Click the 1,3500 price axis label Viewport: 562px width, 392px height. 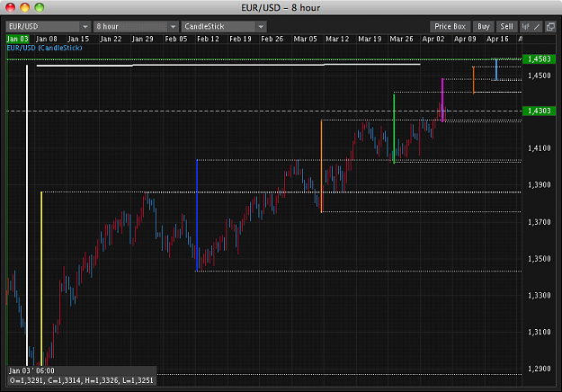pos(539,259)
